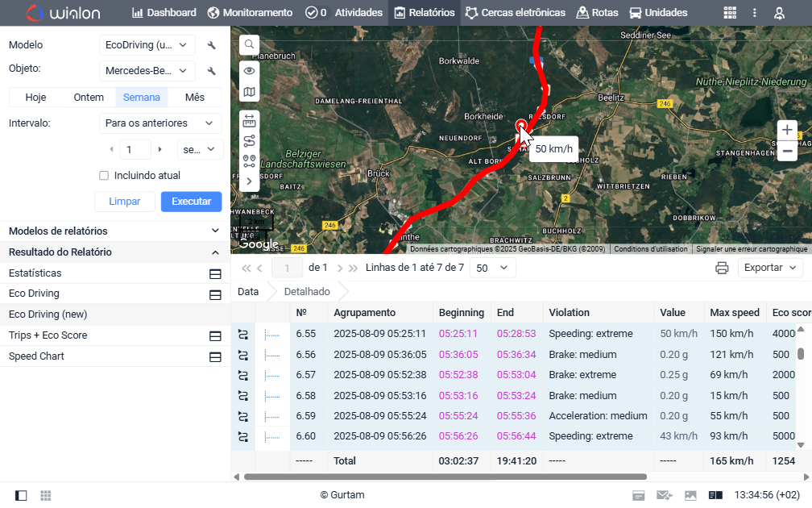
Task: Open the notifications window icon in footer
Action: coord(639,496)
